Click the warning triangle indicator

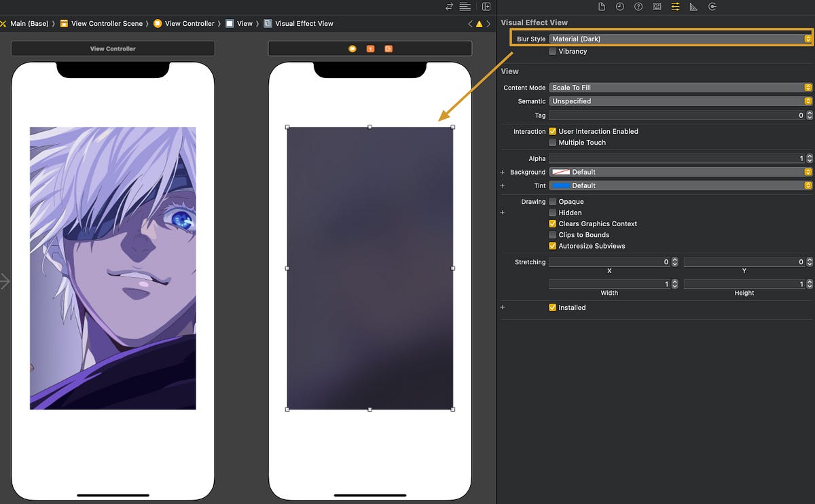pyautogui.click(x=479, y=23)
